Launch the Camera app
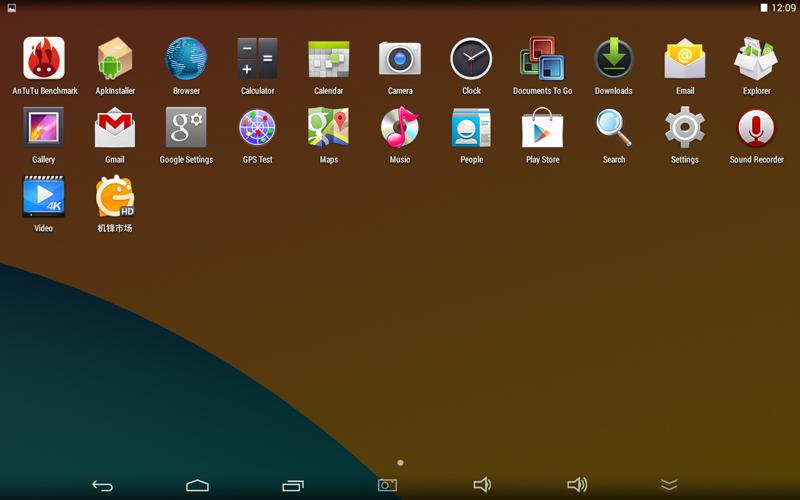 pos(400,59)
